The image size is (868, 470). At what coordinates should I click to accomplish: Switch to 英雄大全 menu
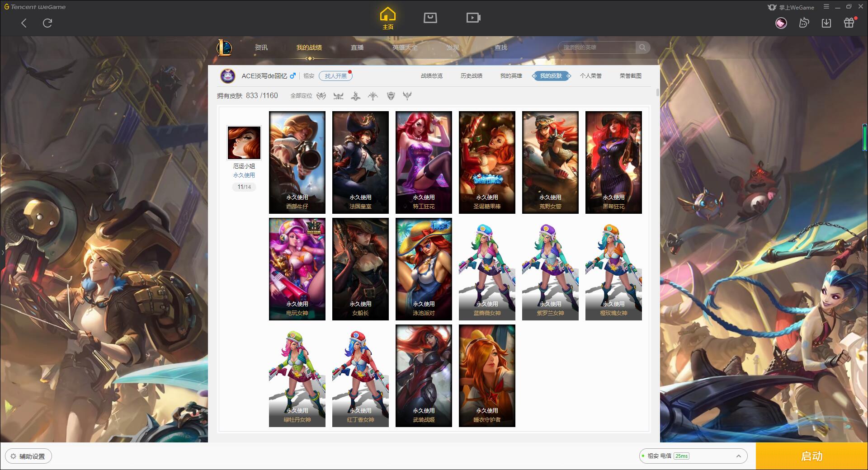(405, 47)
